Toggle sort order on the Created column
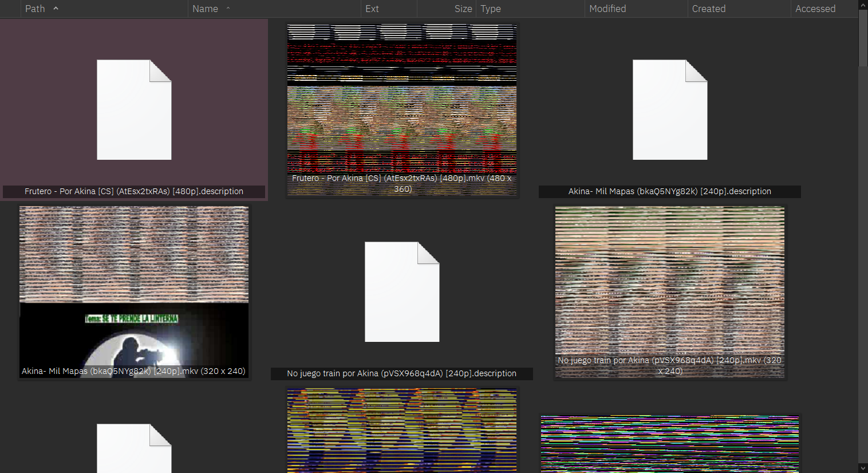 pyautogui.click(x=709, y=9)
